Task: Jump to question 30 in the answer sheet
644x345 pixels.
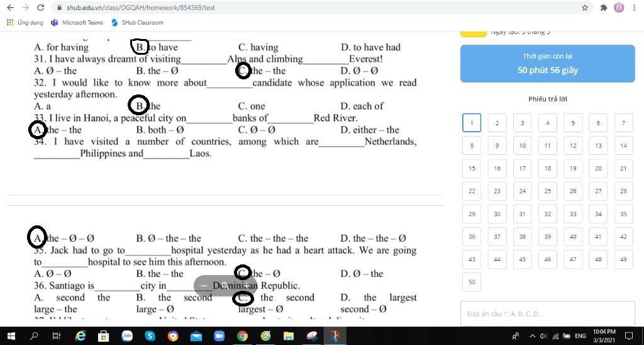Action: pos(497,214)
